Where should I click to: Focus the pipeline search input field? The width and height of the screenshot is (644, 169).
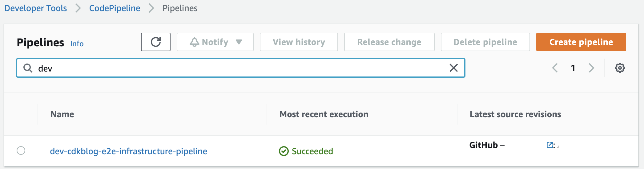(241, 68)
